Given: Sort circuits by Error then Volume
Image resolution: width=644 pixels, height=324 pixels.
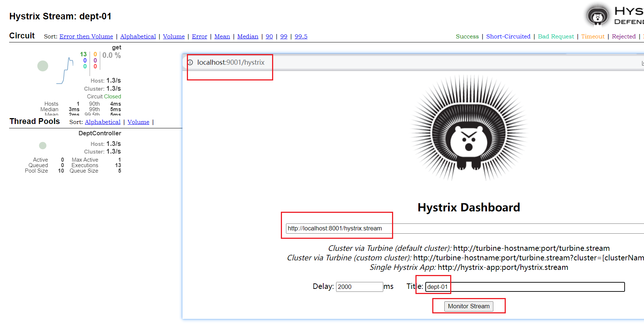Looking at the screenshot, I should [x=86, y=37].
